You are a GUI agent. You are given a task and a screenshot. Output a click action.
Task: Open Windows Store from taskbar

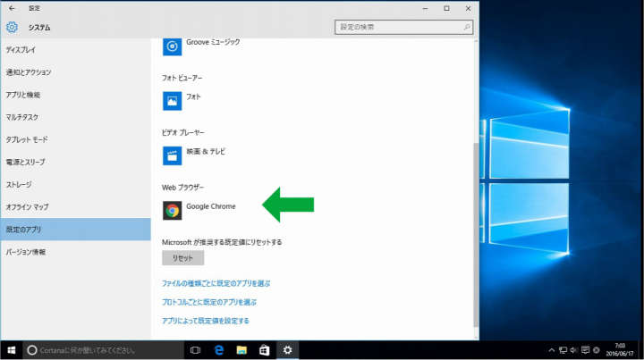[x=265, y=350]
